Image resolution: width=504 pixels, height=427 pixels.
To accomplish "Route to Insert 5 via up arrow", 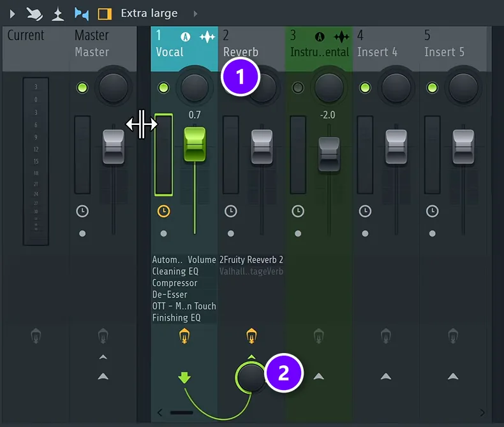I will click(453, 376).
